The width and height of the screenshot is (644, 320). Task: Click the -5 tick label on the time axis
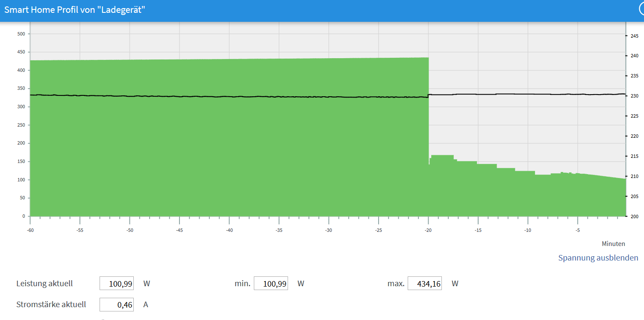point(577,230)
